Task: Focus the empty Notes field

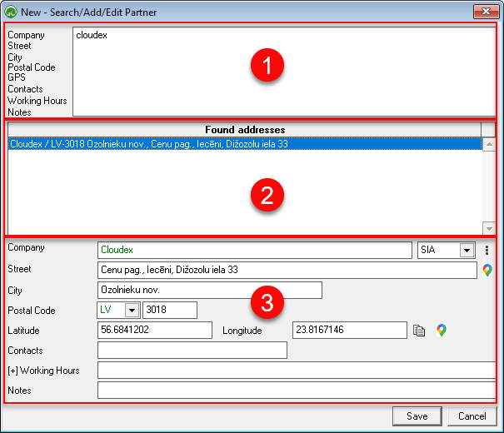Action: pos(297,391)
